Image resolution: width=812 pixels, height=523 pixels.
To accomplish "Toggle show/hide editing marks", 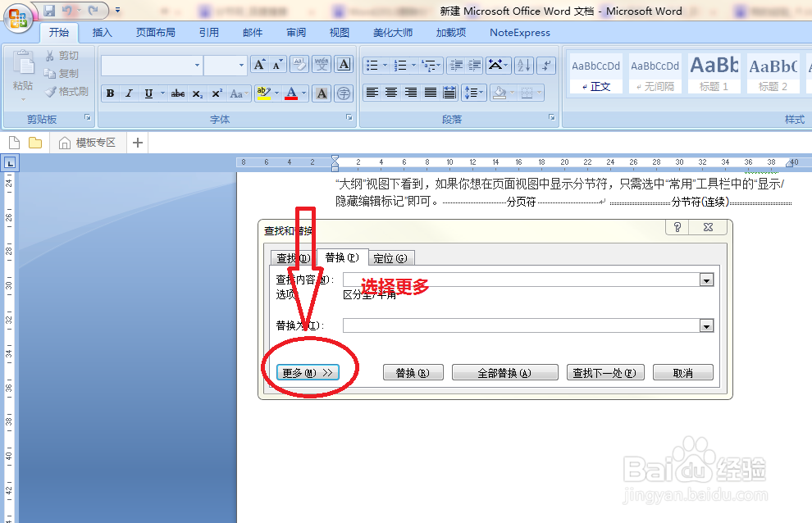I will pos(546,66).
